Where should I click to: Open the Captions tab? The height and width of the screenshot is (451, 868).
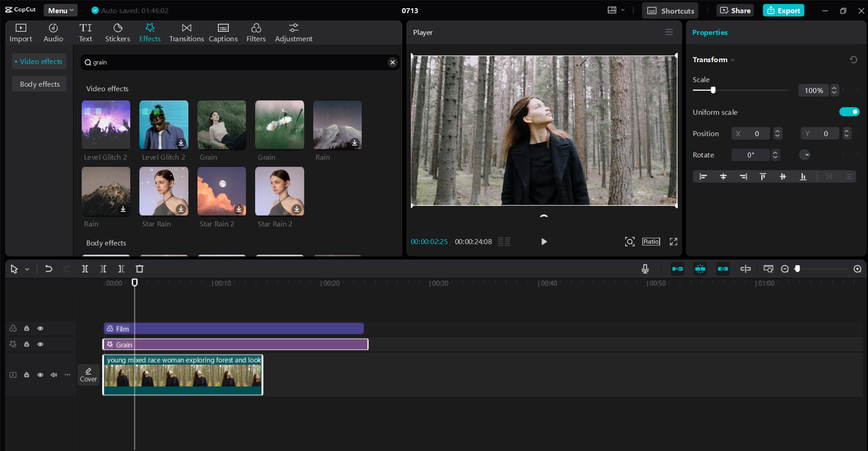(223, 33)
